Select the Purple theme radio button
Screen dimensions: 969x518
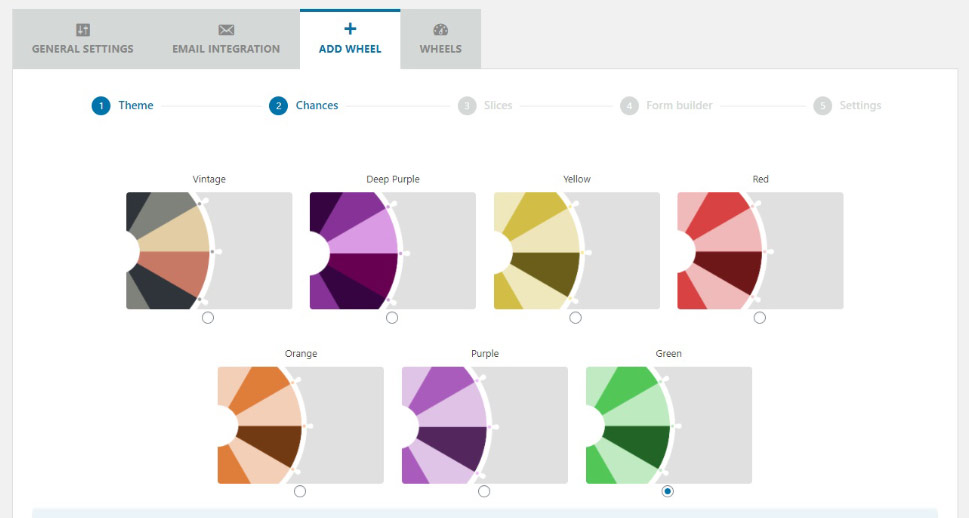pyautogui.click(x=484, y=491)
